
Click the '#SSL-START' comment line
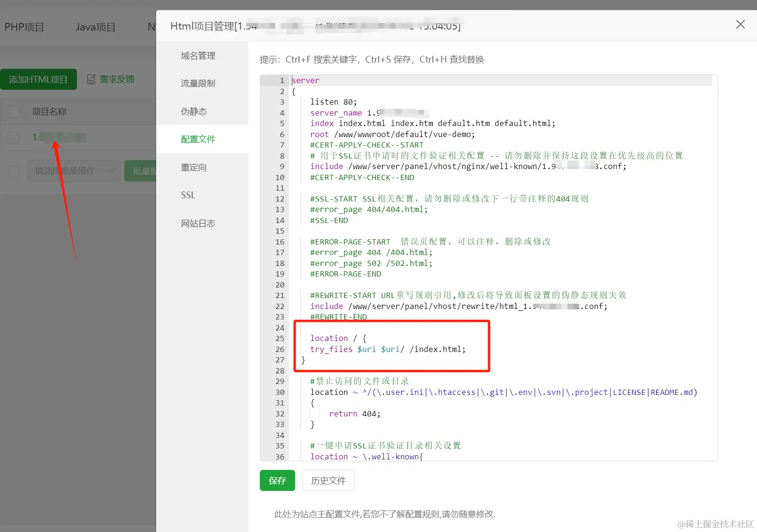point(449,199)
